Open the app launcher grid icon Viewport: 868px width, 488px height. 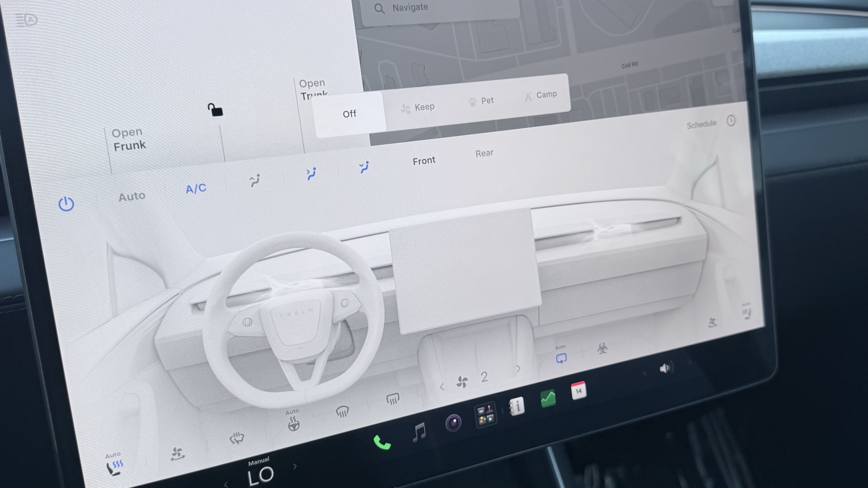[486, 414]
